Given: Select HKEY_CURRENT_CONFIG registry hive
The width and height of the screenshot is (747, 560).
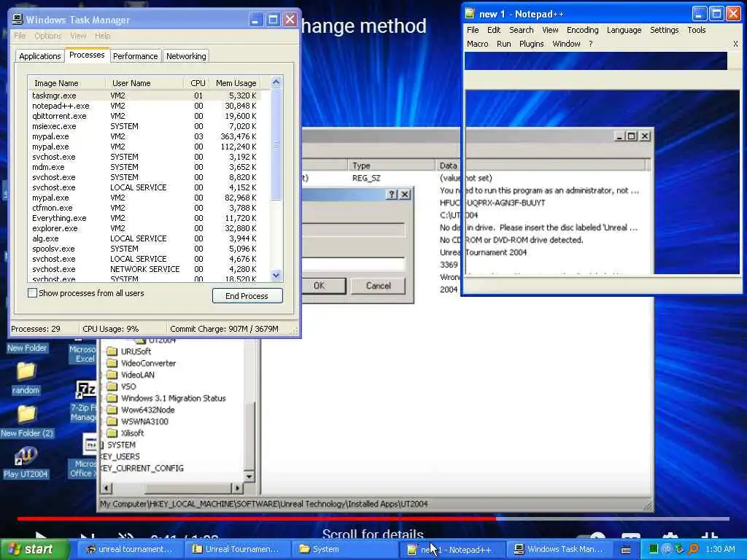Looking at the screenshot, I should pos(142,468).
